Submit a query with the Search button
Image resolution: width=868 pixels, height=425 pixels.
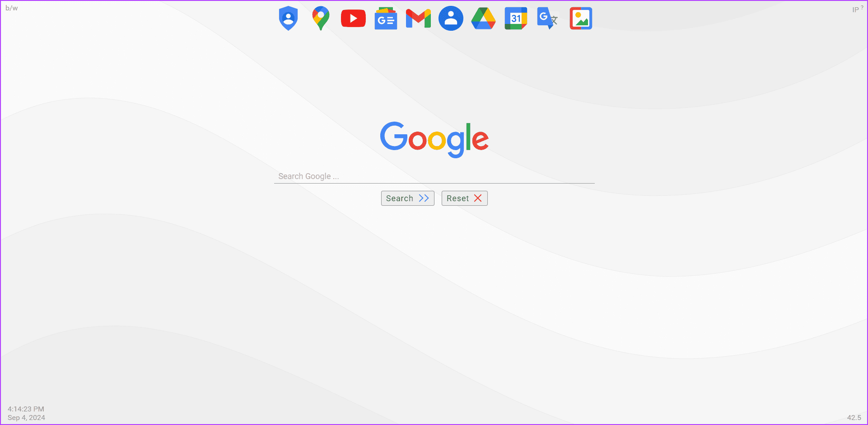pos(407,198)
